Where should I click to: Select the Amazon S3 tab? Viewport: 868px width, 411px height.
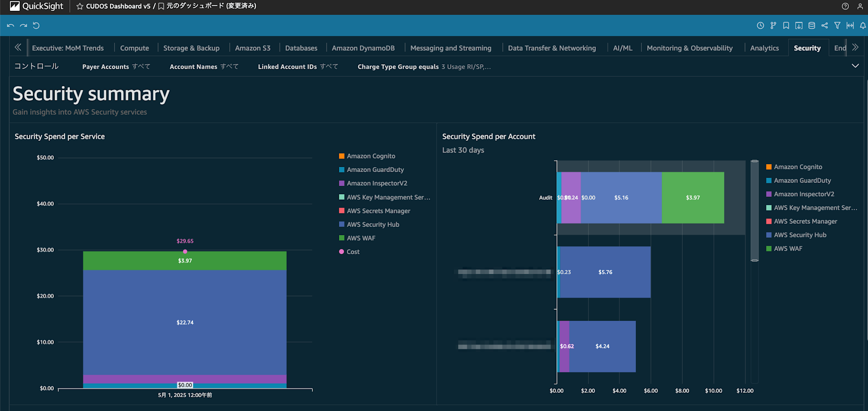click(253, 48)
